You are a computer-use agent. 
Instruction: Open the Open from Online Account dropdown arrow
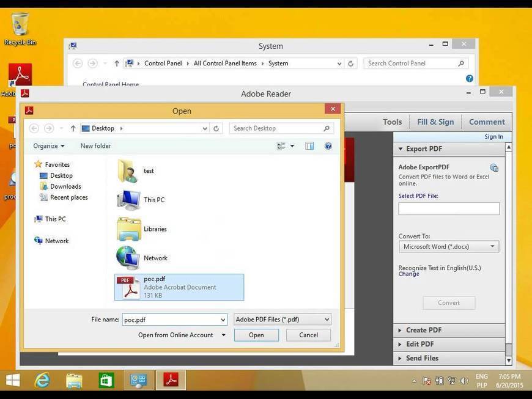pos(224,335)
